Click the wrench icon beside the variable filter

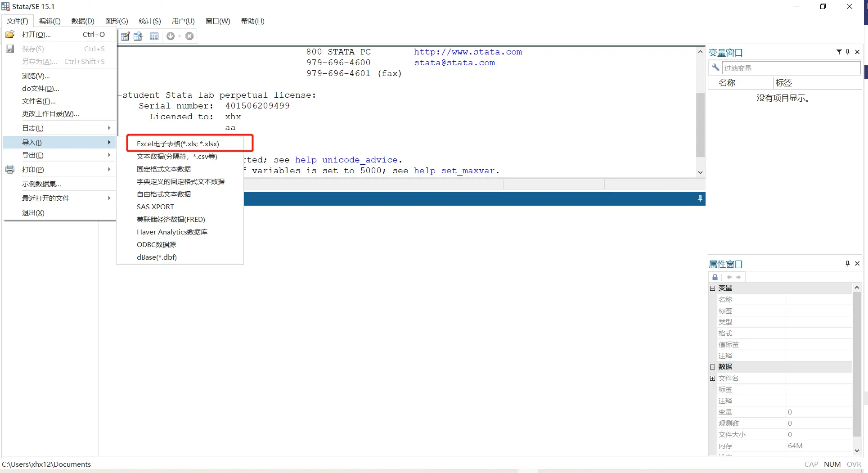pos(715,68)
